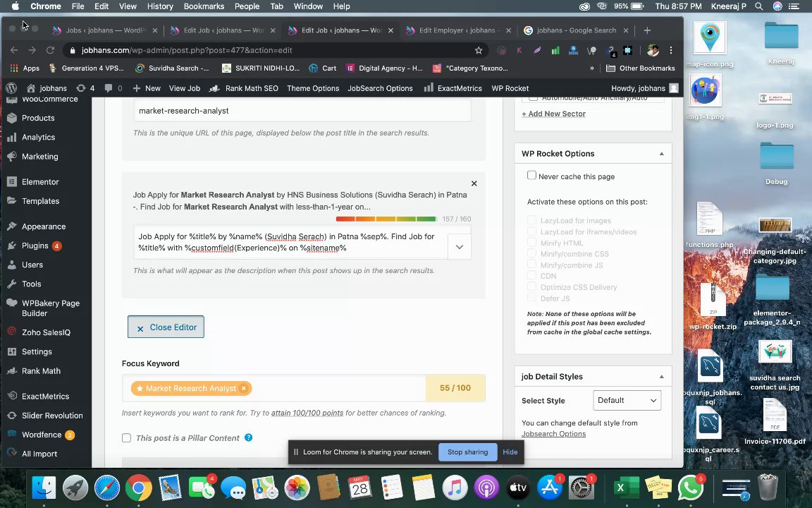The image size is (812, 508).
Task: Open Marketing in the sidebar
Action: point(40,157)
